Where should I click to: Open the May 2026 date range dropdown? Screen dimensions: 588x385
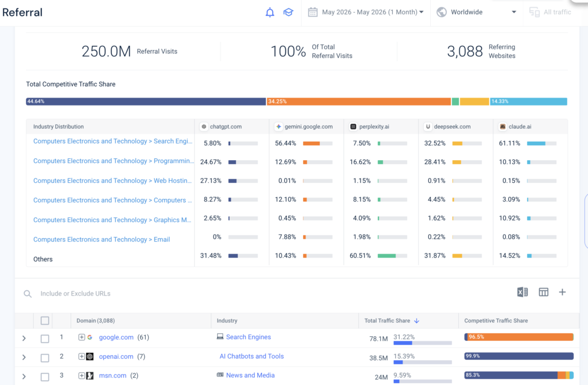click(366, 13)
